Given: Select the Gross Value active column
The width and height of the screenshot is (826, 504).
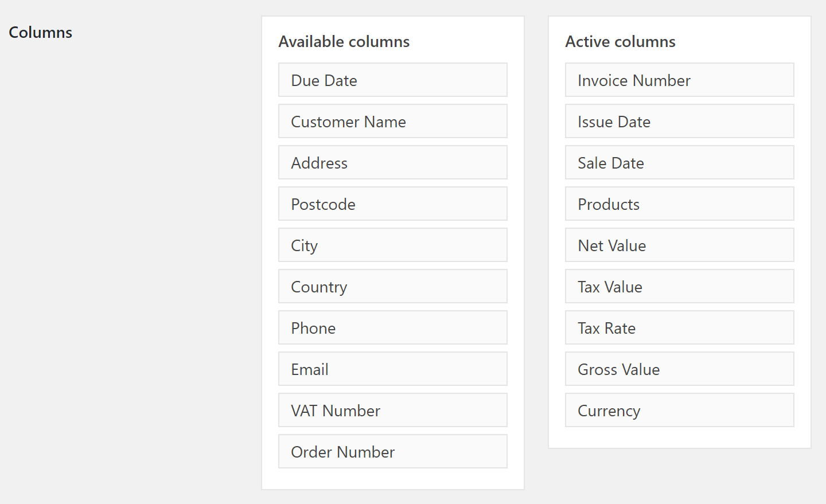Looking at the screenshot, I should (679, 369).
